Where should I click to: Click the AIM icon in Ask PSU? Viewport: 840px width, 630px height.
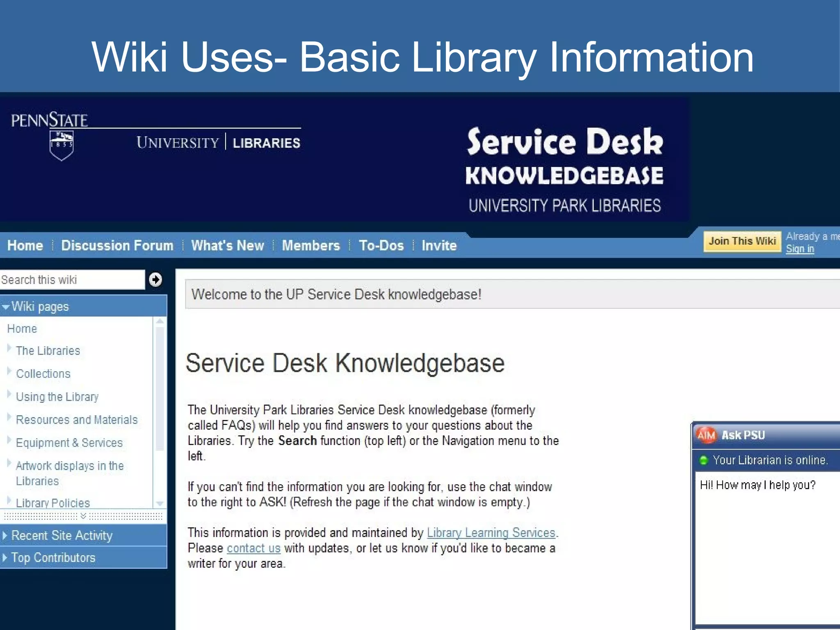click(x=706, y=435)
